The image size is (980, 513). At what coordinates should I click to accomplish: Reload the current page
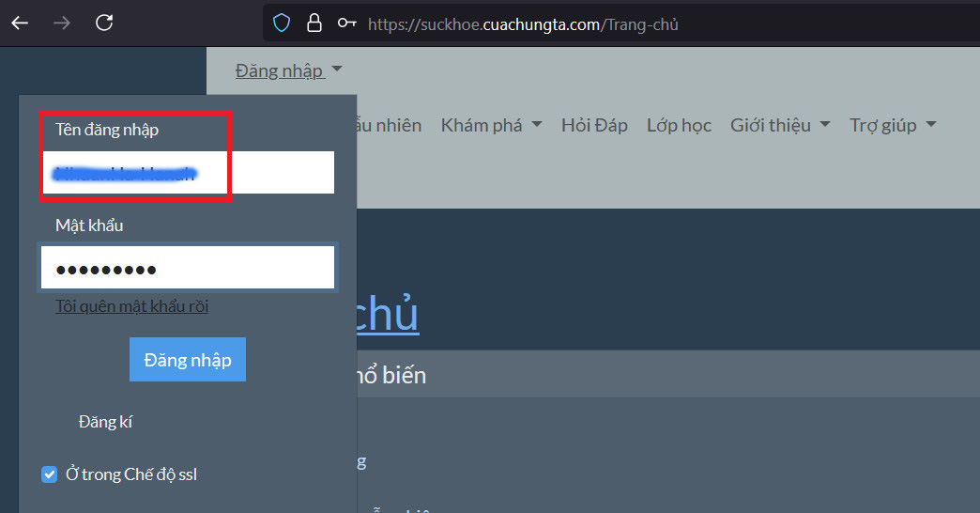pyautogui.click(x=105, y=23)
